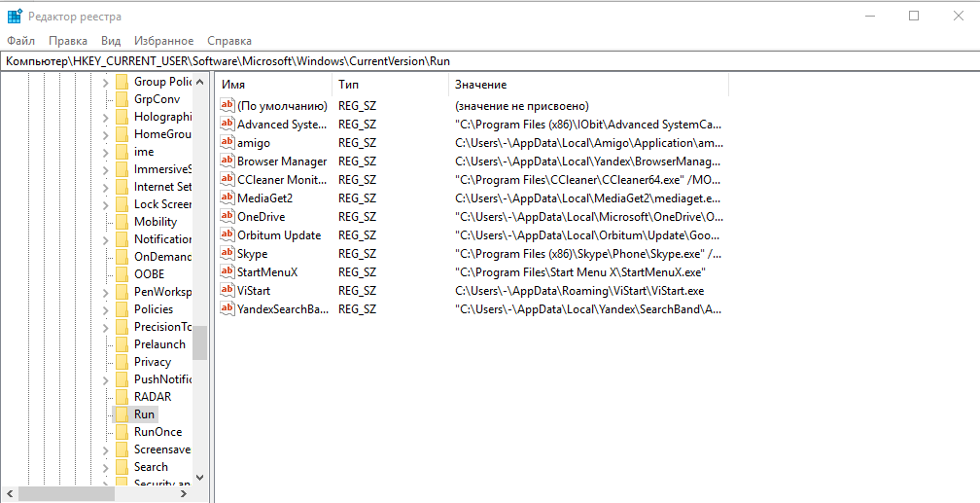980x503 pixels.
Task: Click the StartMenuX.exe path value
Action: (580, 272)
